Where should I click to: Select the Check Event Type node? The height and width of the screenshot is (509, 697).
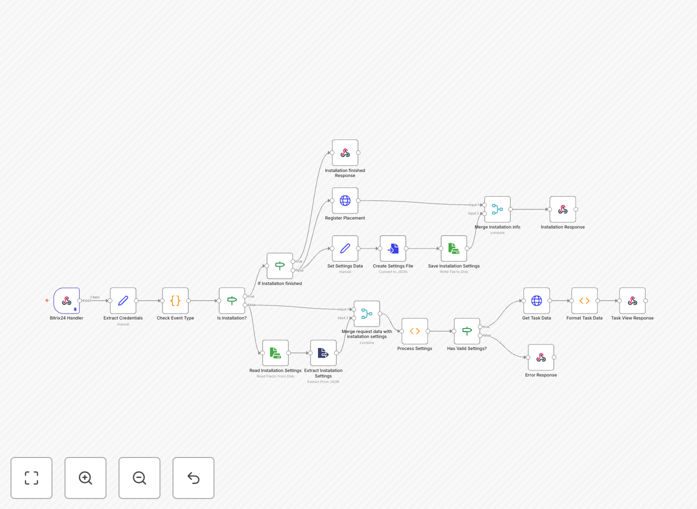(x=175, y=301)
